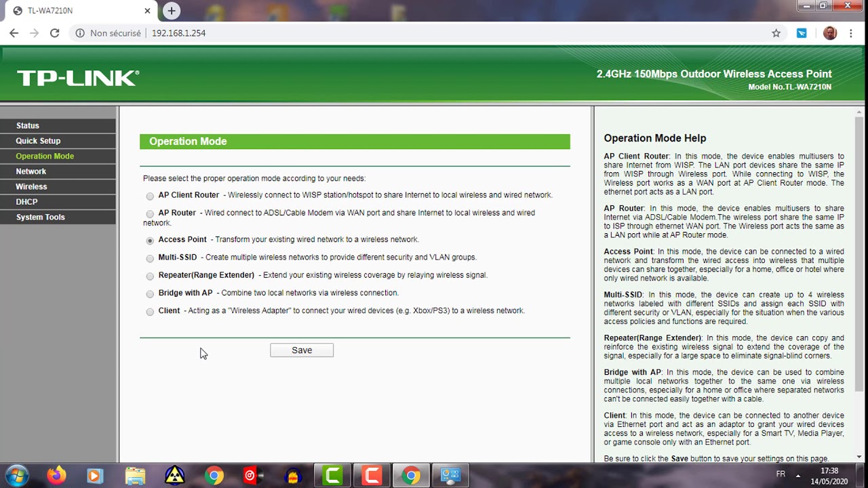This screenshot has width=868, height=488.
Task: Open the radiation-symbol app in taskbar
Action: click(175, 475)
